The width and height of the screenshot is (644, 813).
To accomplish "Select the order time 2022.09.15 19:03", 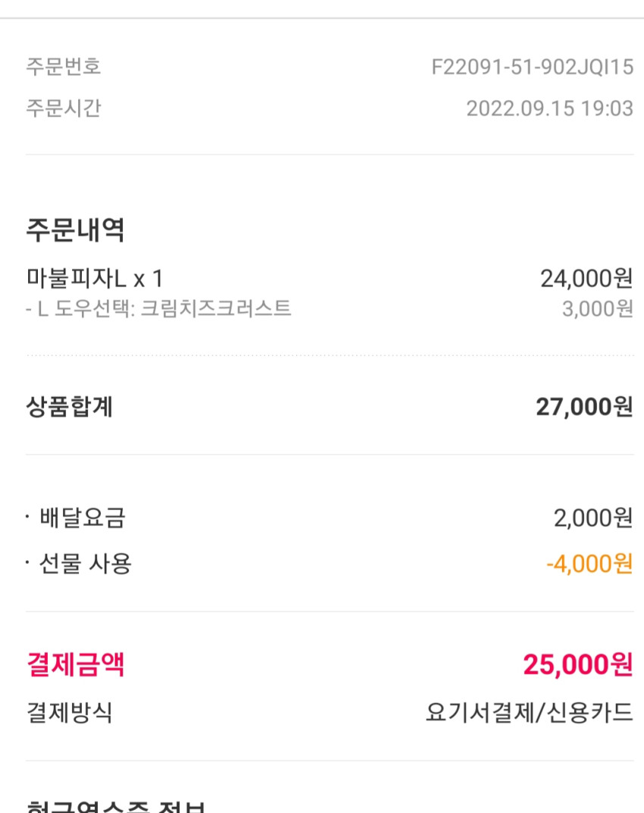I will pyautogui.click(x=549, y=108).
